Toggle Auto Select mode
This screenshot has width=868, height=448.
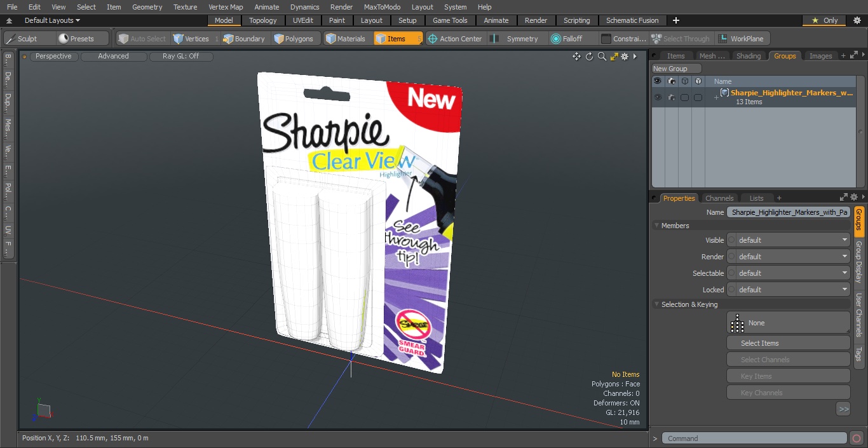click(142, 39)
